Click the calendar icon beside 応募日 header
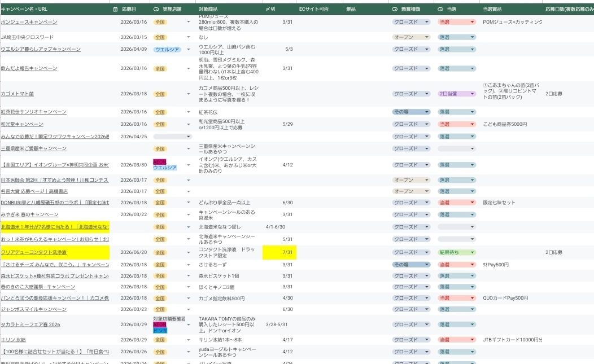Viewport: 594px width, 364px height. click(x=116, y=9)
